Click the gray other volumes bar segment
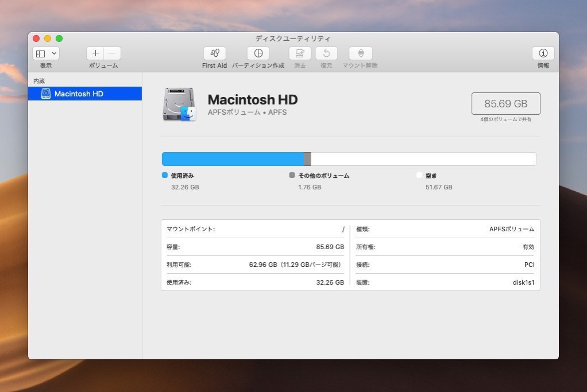Viewport: 587px width, 392px height. (307, 159)
